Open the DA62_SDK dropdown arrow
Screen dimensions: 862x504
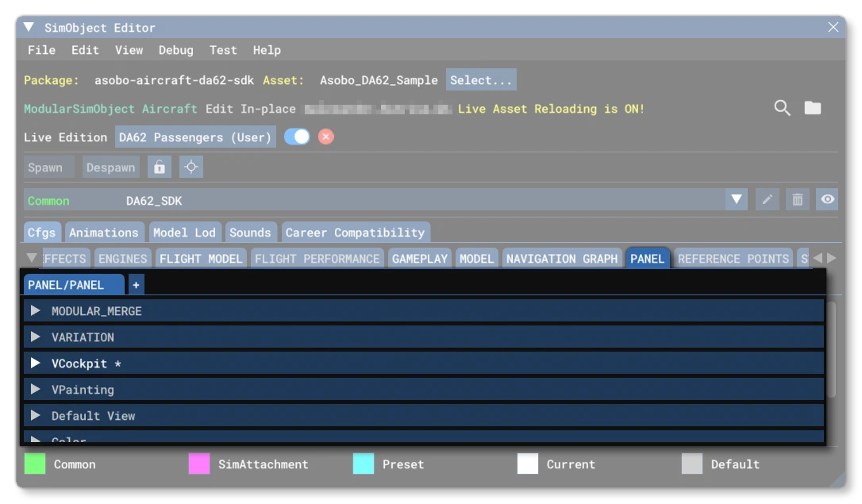(x=736, y=199)
